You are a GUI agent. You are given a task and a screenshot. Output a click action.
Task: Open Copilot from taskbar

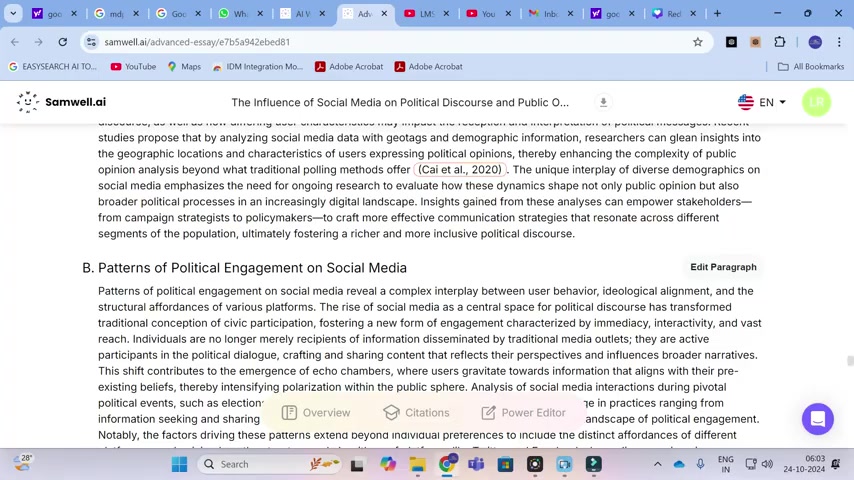388,464
